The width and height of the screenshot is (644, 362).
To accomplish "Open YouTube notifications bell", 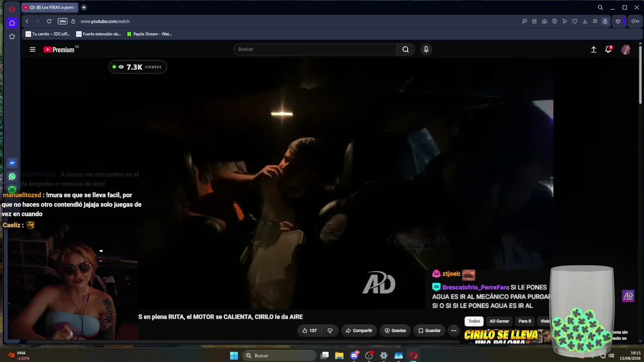I will point(608,49).
